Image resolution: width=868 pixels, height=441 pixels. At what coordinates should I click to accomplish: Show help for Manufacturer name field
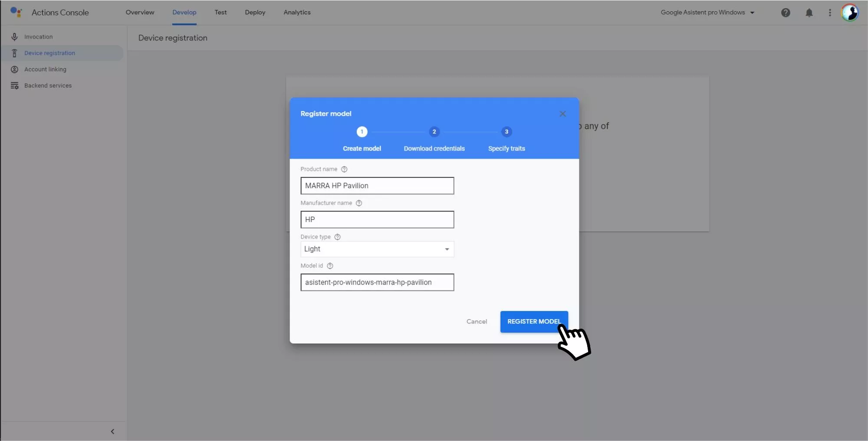click(x=359, y=203)
